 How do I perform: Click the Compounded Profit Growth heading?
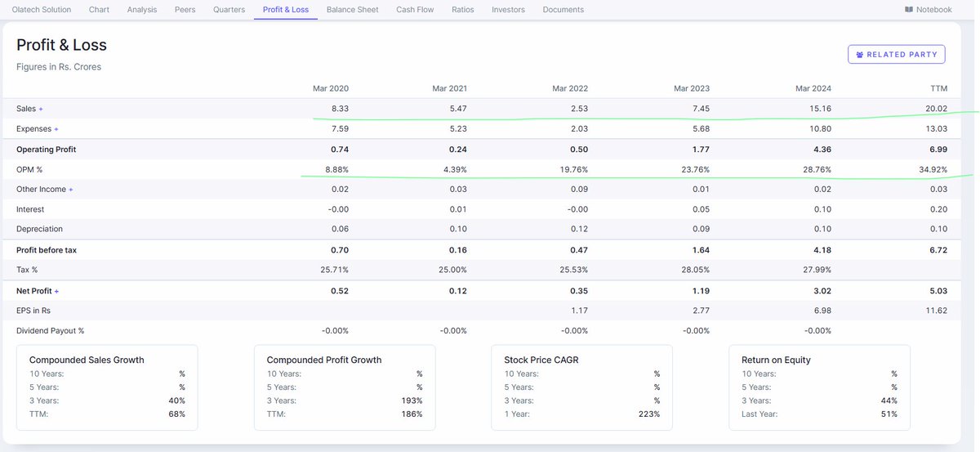(324, 360)
